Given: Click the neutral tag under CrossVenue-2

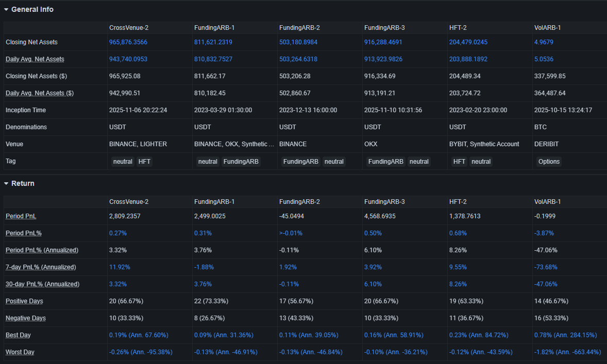Looking at the screenshot, I should [123, 162].
